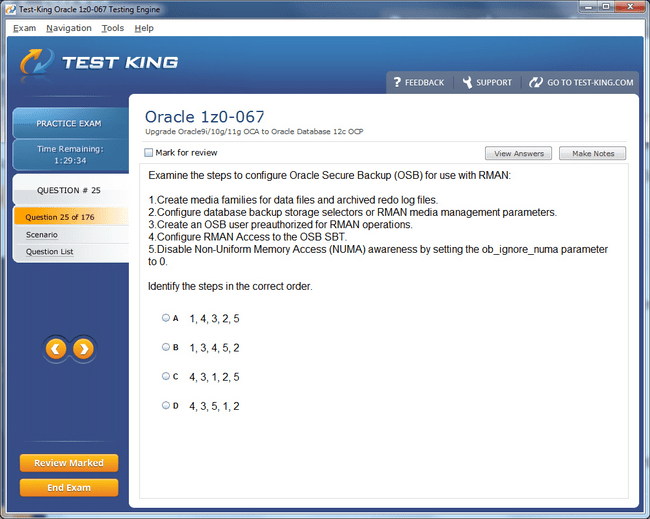Open the Exam menu
The height and width of the screenshot is (519, 650).
coord(24,28)
